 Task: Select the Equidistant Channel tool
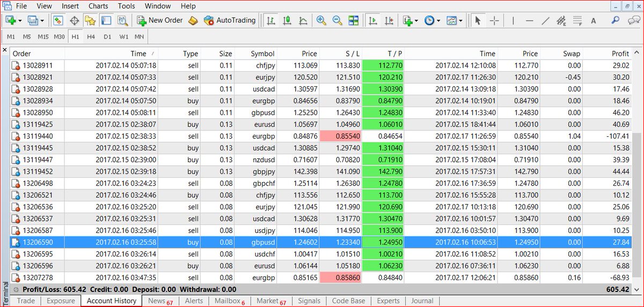coord(562,20)
